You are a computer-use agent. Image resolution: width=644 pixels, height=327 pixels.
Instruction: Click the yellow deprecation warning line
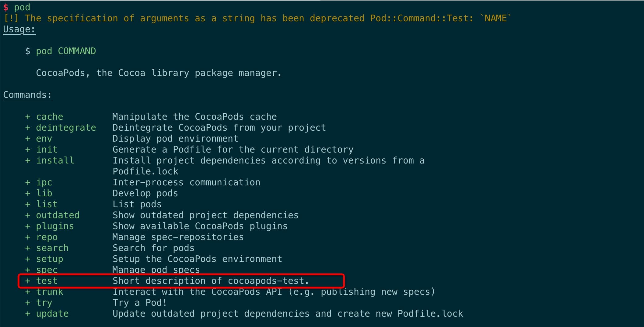[x=257, y=18]
